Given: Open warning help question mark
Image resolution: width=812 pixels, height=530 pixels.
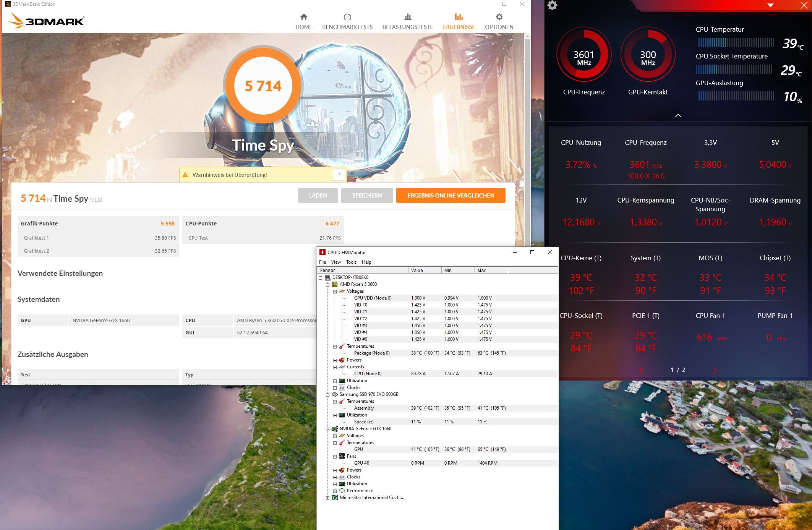Looking at the screenshot, I should pos(339,175).
